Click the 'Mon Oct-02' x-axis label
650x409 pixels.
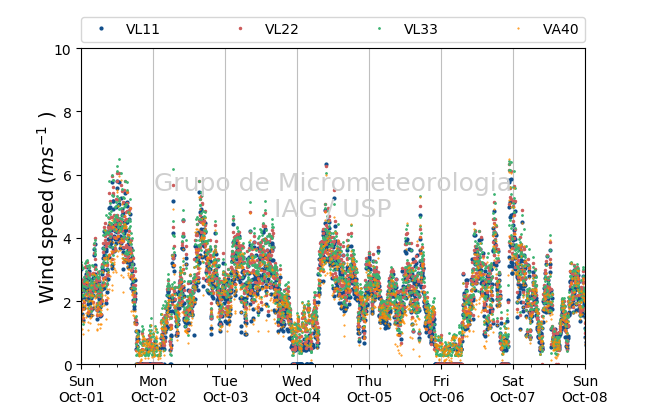(153, 389)
